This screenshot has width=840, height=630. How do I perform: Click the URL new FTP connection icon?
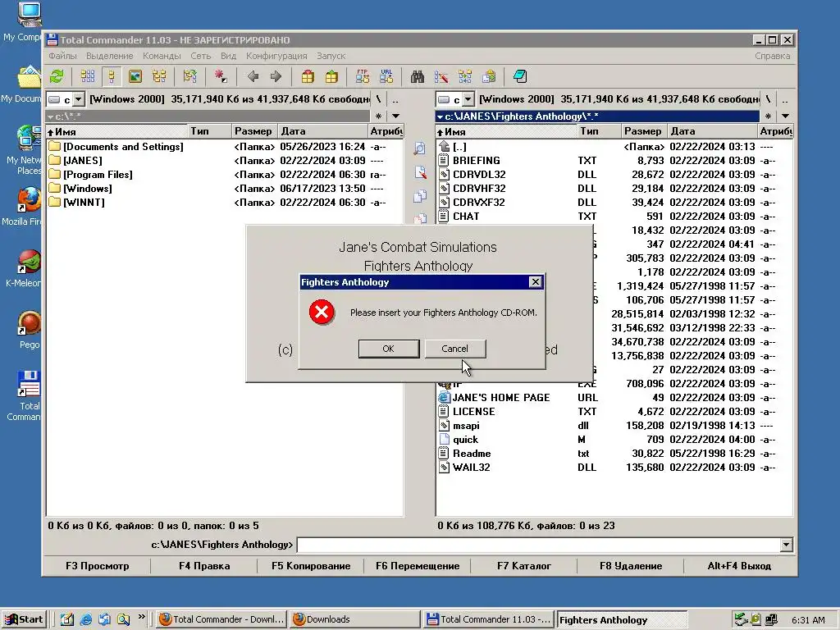[386, 76]
